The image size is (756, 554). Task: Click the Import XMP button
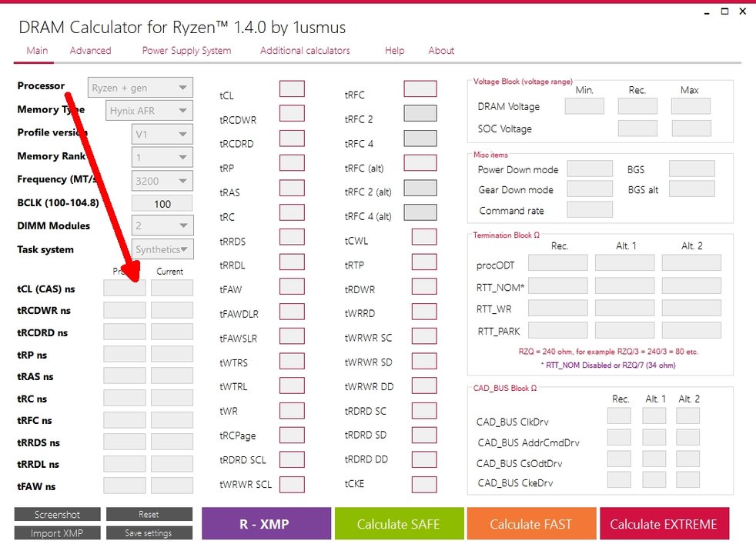click(58, 532)
